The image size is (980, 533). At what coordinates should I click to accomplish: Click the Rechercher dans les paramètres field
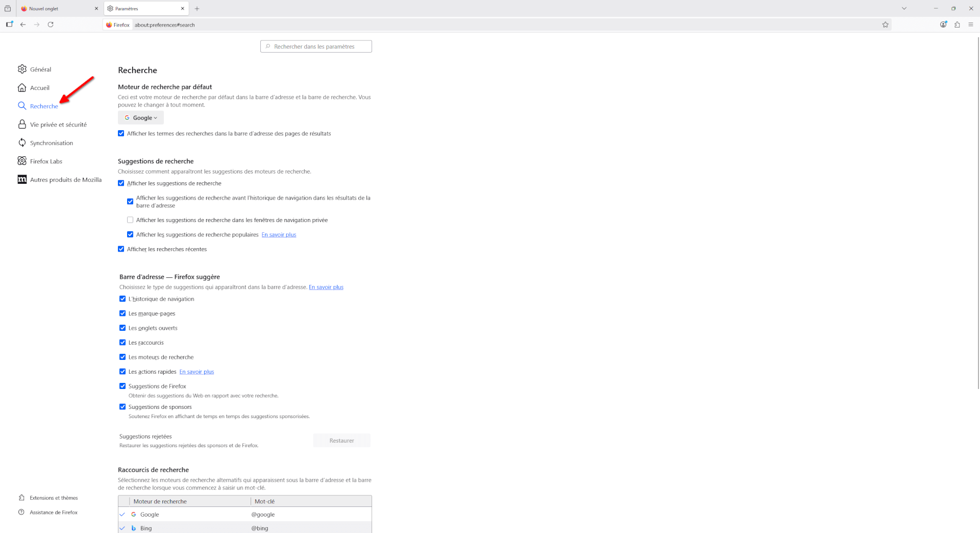click(316, 46)
